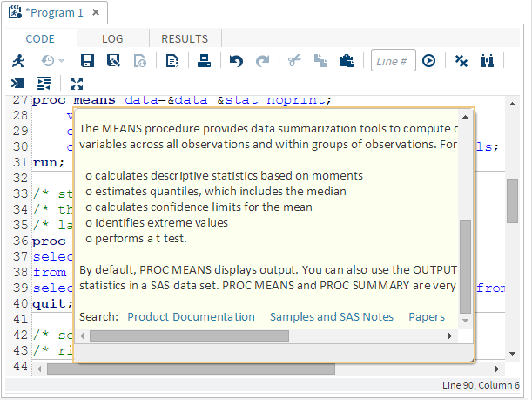Viewport: 532px width, 400px height.
Task: Click the go-to-line arrow button
Action: pos(428,61)
